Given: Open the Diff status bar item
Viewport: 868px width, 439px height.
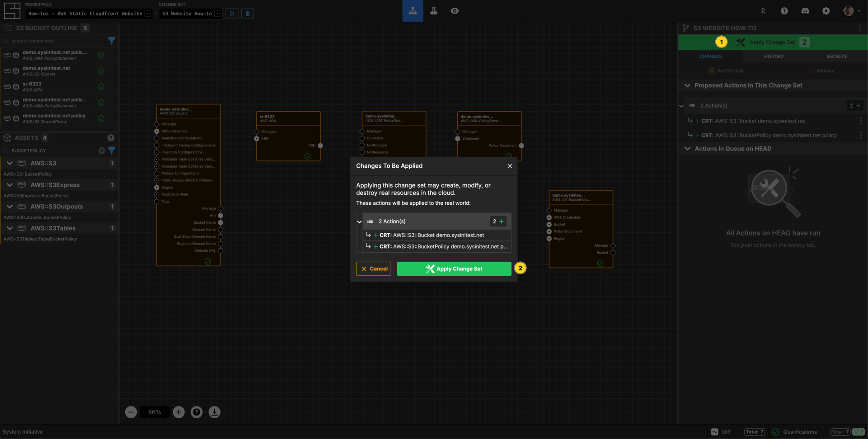Looking at the screenshot, I should point(738,432).
